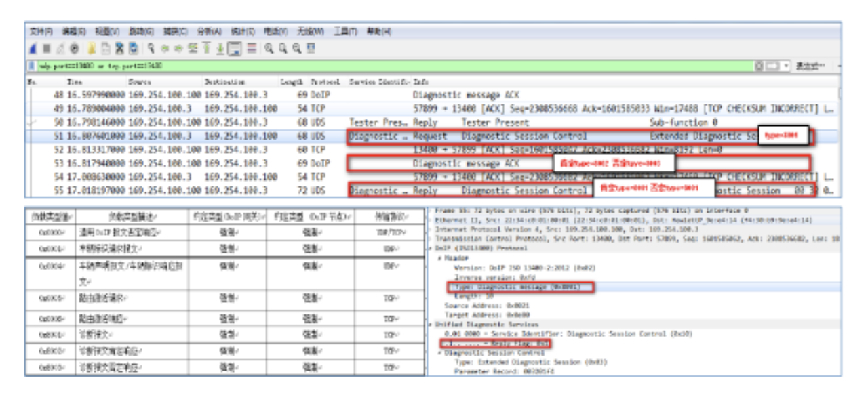This screenshot has width=868, height=393.
Task: Open the 捕获(C) menu
Action: click(x=175, y=32)
